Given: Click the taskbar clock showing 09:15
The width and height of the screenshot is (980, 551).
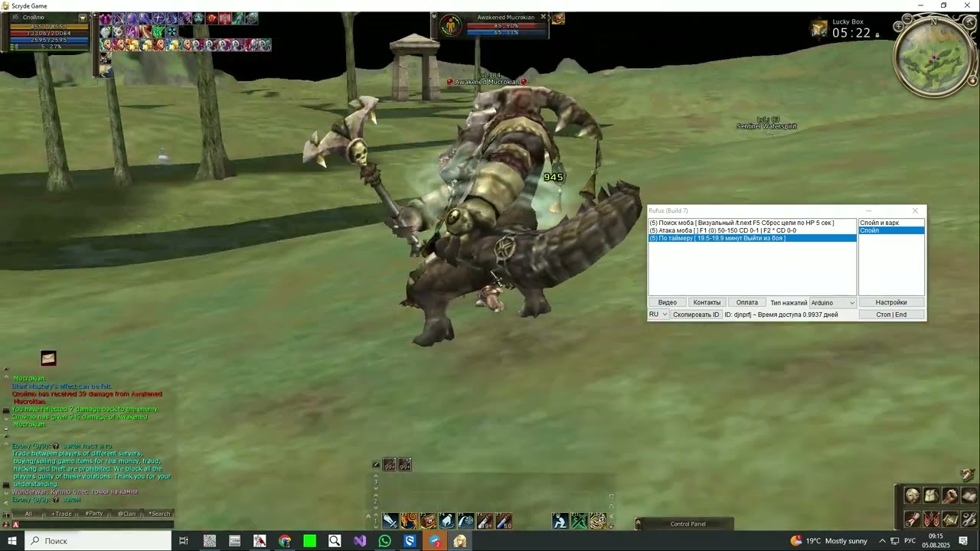Looking at the screenshot, I should point(936,541).
